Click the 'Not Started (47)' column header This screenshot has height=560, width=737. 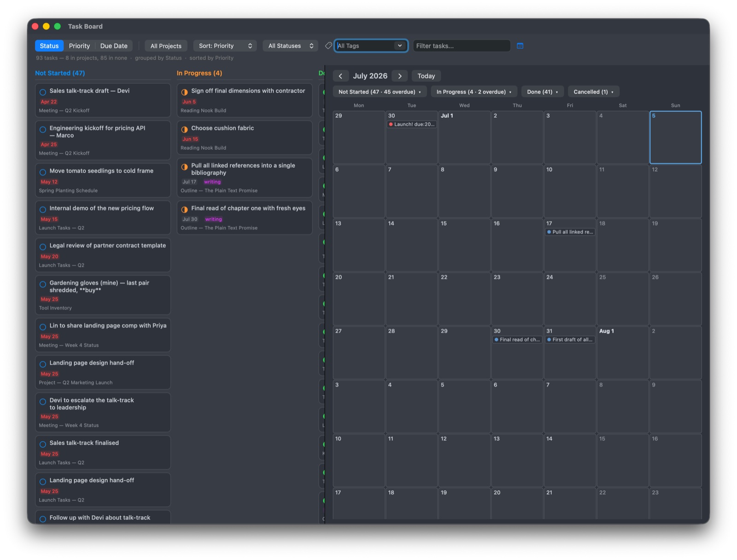(60, 73)
